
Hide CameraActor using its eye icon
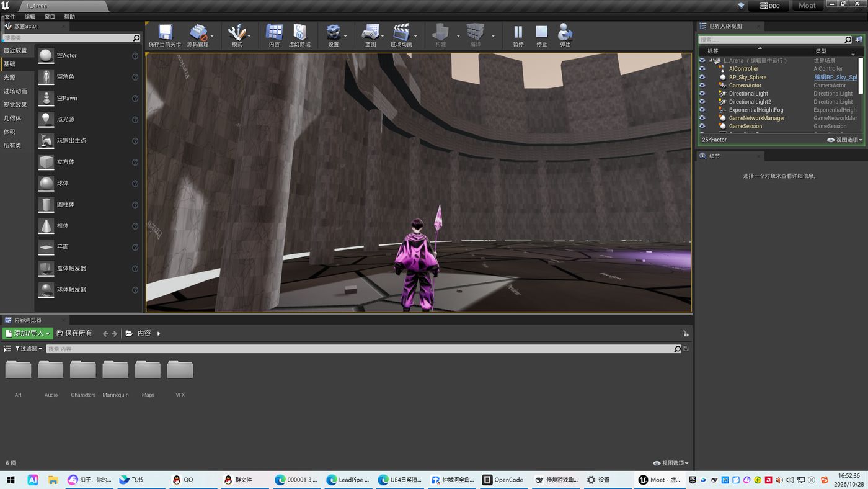tap(702, 85)
